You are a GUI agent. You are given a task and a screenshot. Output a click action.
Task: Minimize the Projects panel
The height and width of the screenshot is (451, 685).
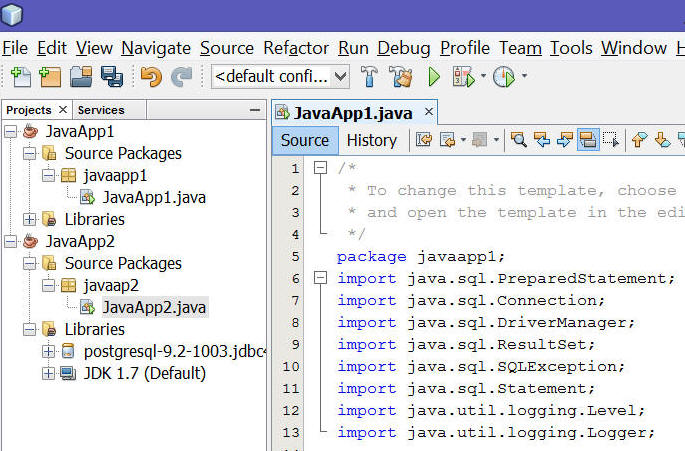pos(255,110)
